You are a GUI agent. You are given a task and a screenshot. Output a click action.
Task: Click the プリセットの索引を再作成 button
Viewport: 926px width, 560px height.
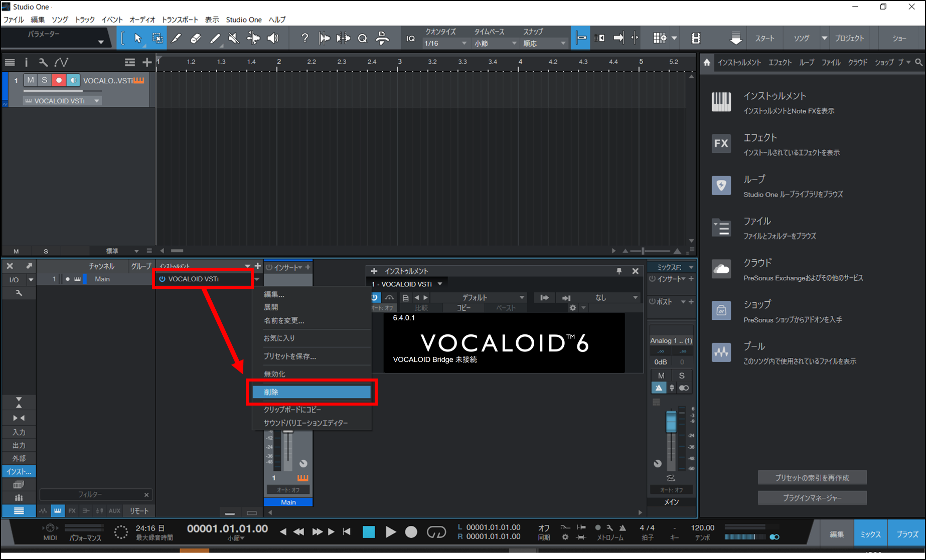point(812,477)
